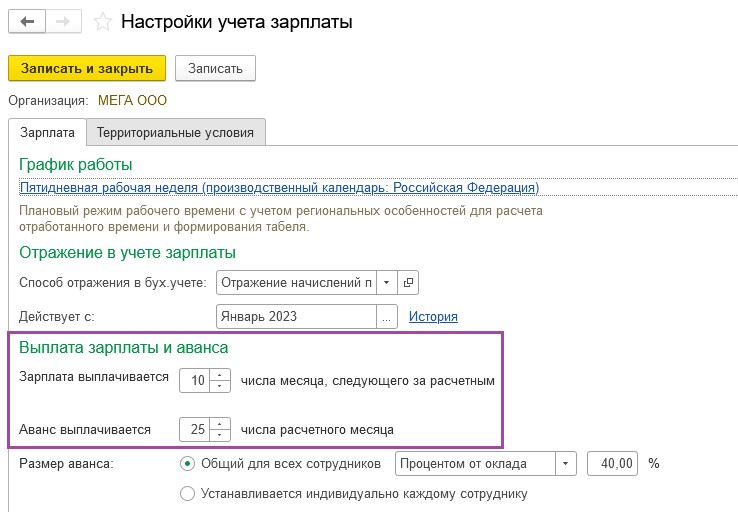Open the 'История' link
738x515 pixels.
pyautogui.click(x=433, y=317)
